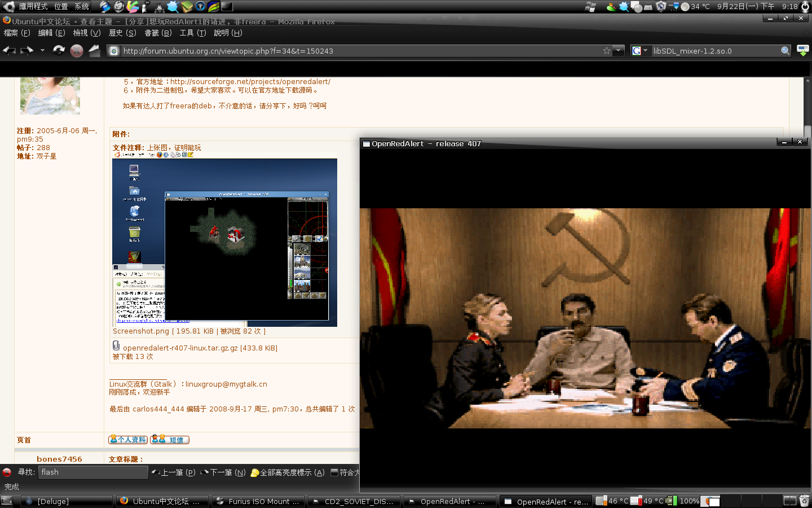812x508 pixels.
Task: Launch the penguin figure panel launcher
Action: coord(160,7)
